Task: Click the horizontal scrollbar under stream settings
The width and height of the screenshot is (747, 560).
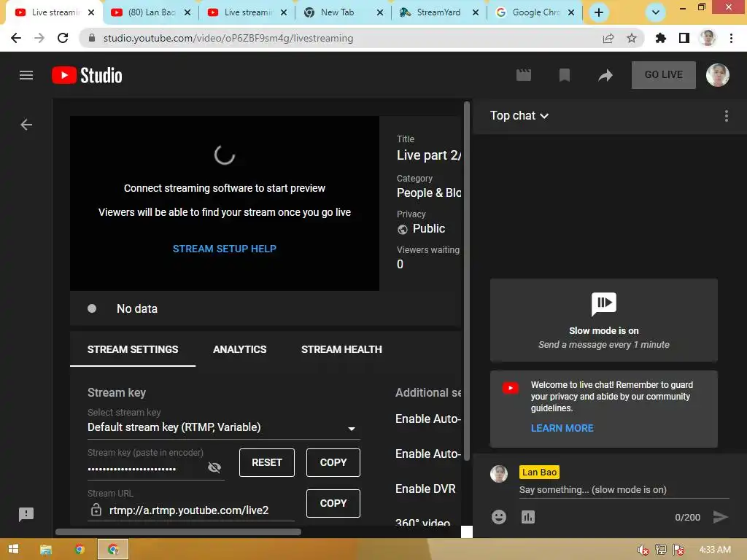Action: [178, 532]
